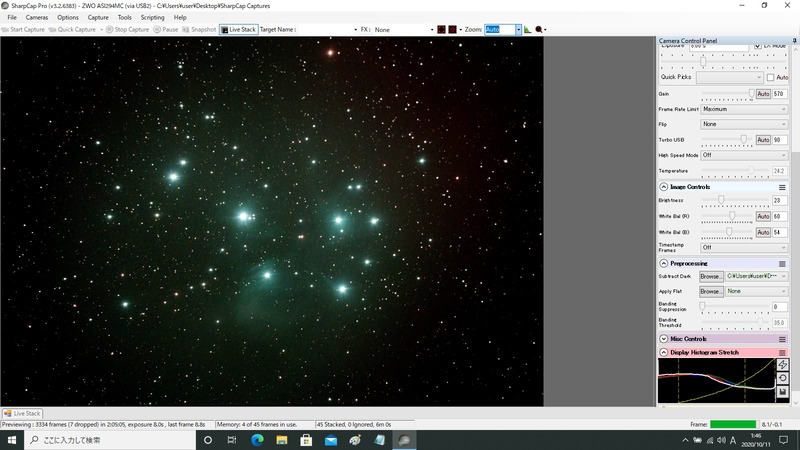Open the Misc Controls hamburger menu

click(x=782, y=339)
